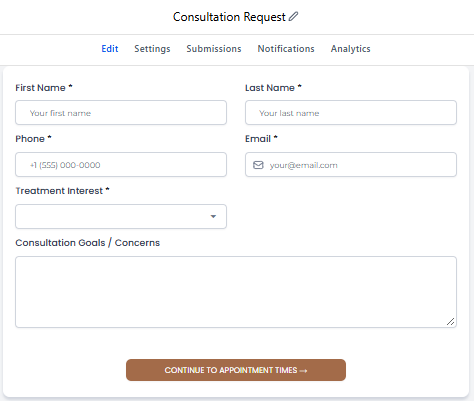Click the "Email *" label
The width and height of the screenshot is (474, 401).
tap(261, 139)
